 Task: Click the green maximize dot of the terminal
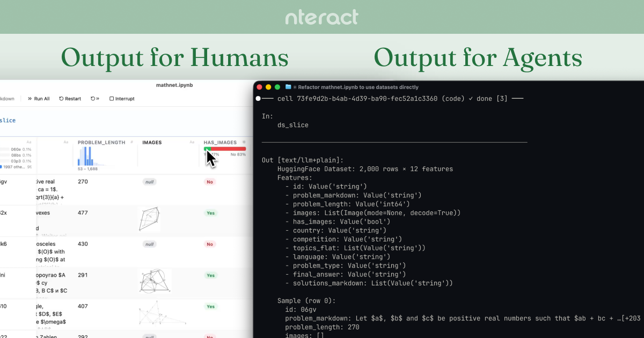click(277, 87)
